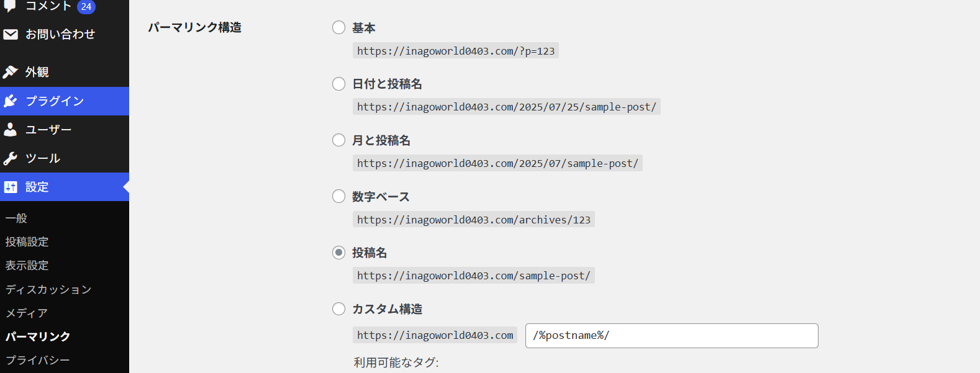The height and width of the screenshot is (373, 980).
Task: Click the Plugins plug icon
Action: pyautogui.click(x=11, y=101)
